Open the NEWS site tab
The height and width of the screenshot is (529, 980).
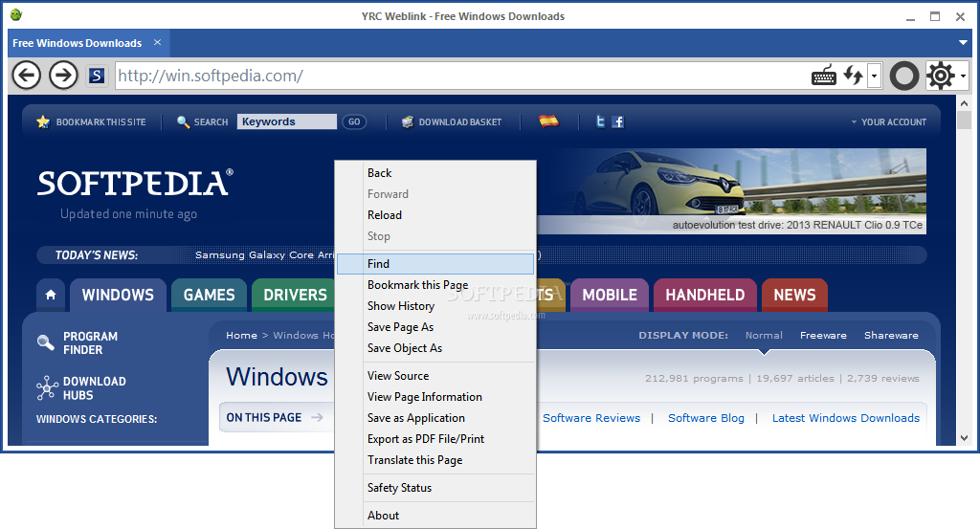pos(794,295)
